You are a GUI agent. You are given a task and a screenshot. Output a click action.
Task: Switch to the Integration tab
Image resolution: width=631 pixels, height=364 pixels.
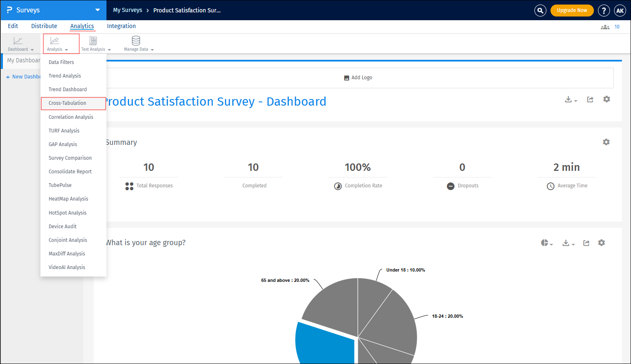121,26
